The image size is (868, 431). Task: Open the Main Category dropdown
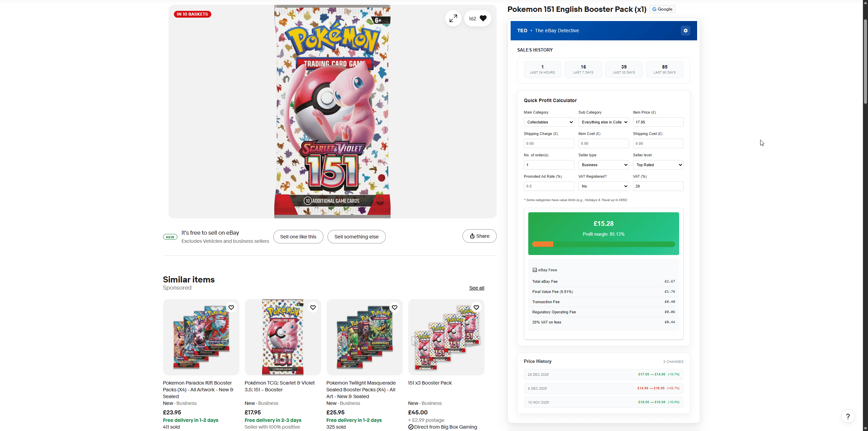pos(549,122)
